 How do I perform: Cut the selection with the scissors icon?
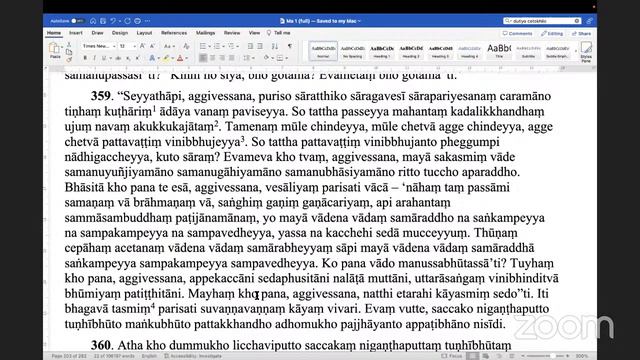click(x=69, y=44)
